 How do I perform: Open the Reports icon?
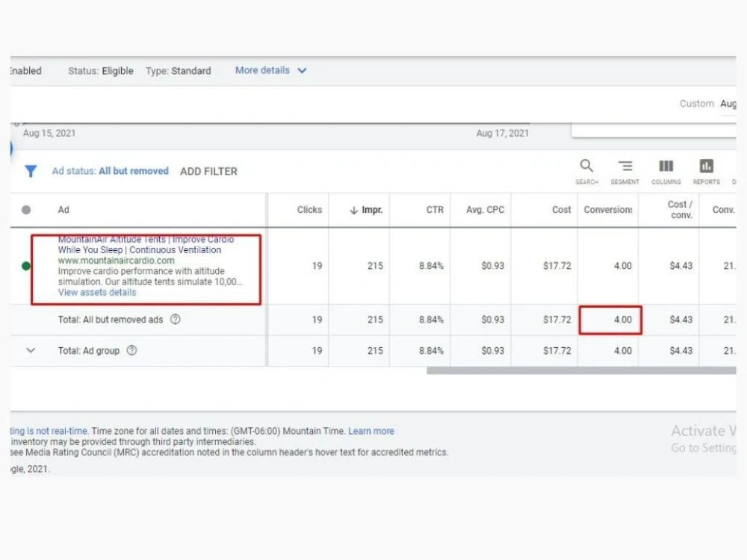[706, 167]
